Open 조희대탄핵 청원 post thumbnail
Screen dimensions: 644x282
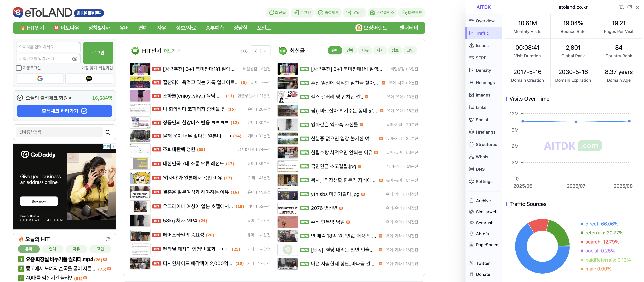(140, 149)
